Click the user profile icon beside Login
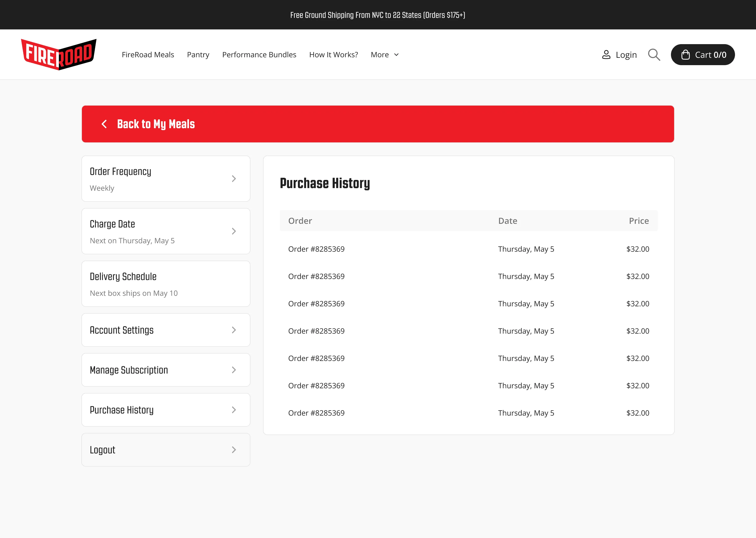Image resolution: width=756 pixels, height=538 pixels. 606,55
